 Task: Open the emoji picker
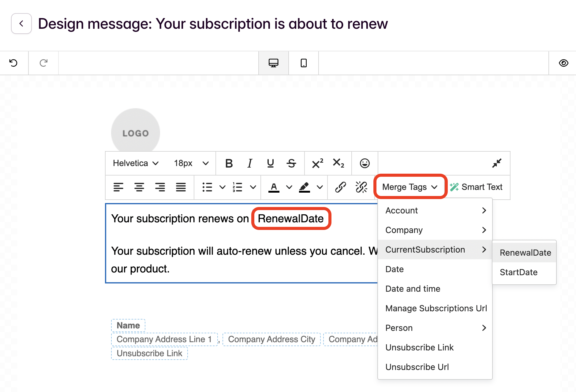pos(365,163)
